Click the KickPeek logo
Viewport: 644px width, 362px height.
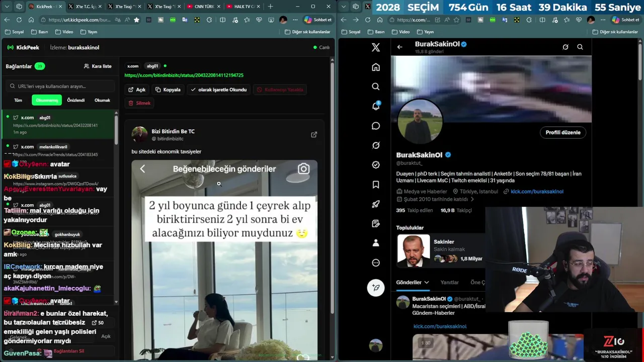pos(23,47)
